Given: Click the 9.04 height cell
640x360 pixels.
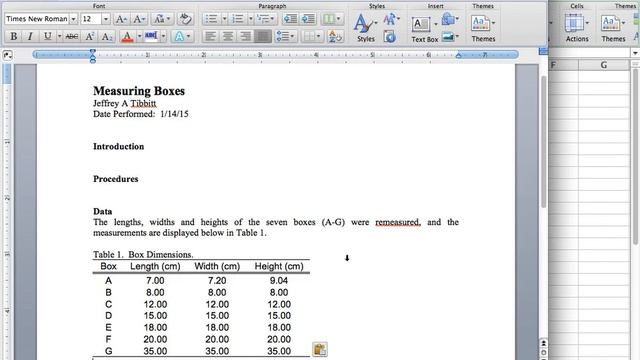Looking at the screenshot, I should click(x=279, y=280).
